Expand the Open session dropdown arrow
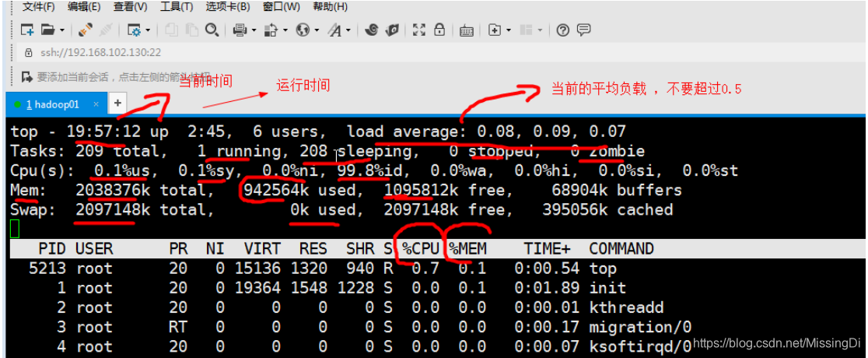Image resolution: width=868 pixels, height=358 pixels. (x=61, y=30)
